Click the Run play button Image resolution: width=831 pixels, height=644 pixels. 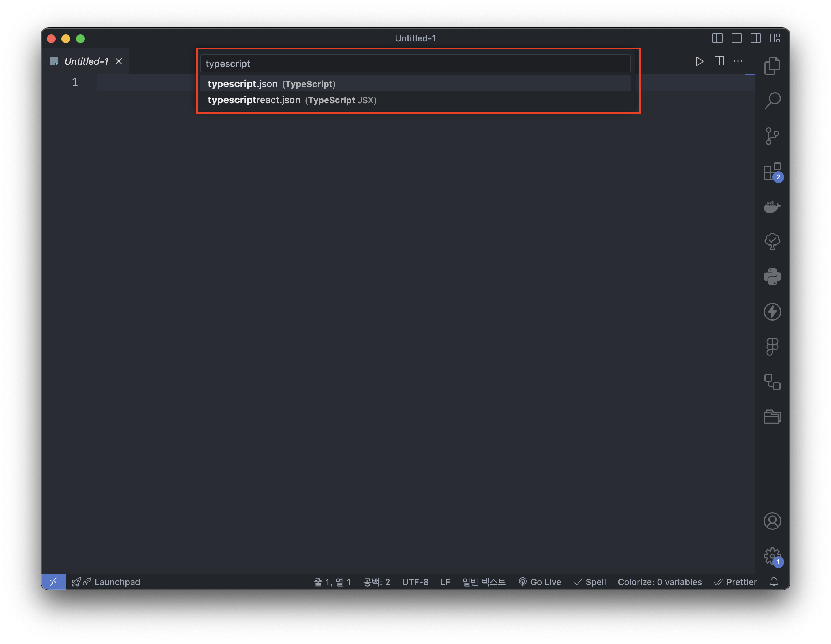[699, 61]
